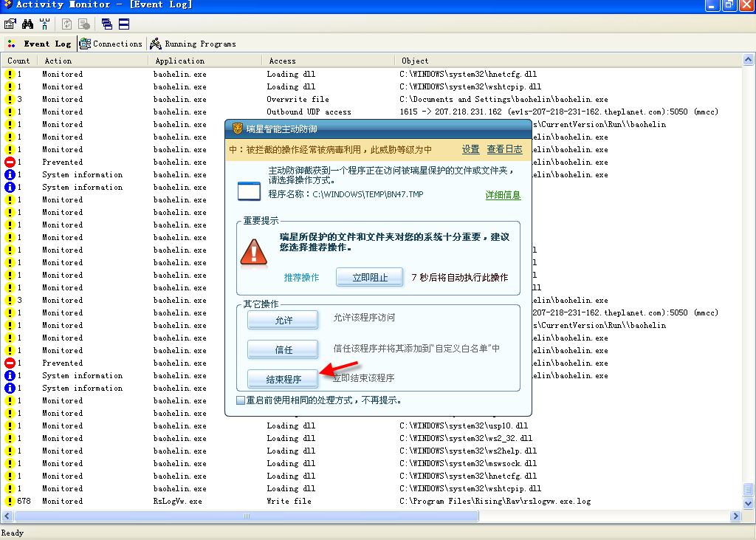Click the warning icon in the RsLogVw.exe row
Image resolution: width=756 pixels, height=540 pixels.
pos(10,501)
